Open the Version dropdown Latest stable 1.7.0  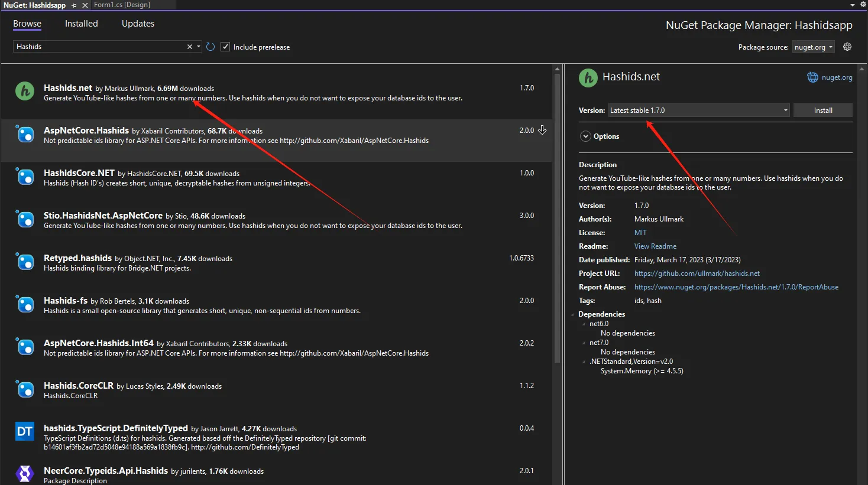pyautogui.click(x=699, y=110)
